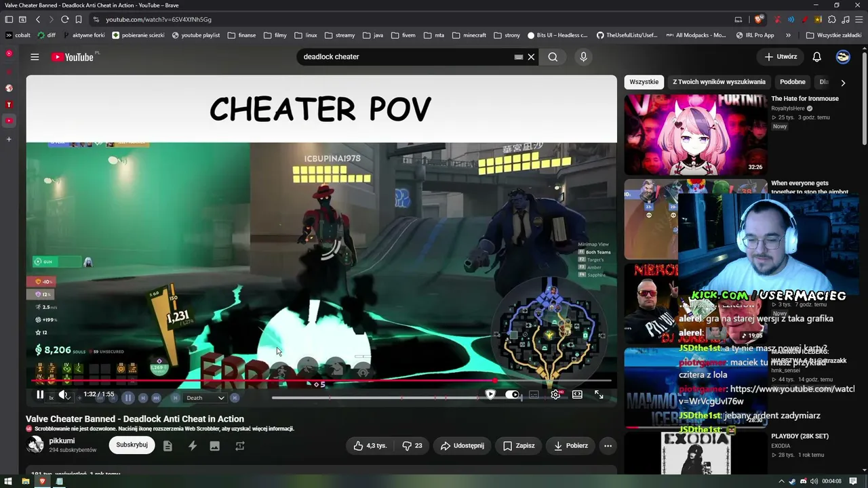The image size is (868, 488).
Task: Go to YouTube home via logo
Action: click(73, 57)
